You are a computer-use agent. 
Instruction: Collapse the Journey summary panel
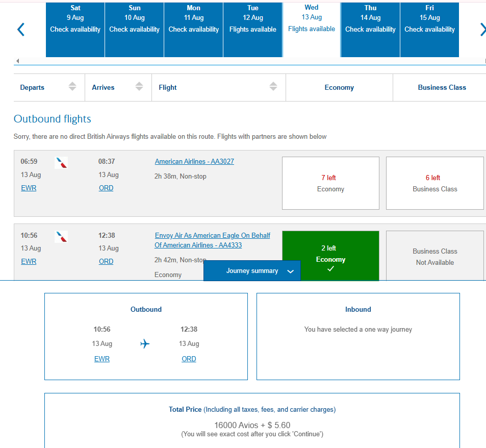252,270
